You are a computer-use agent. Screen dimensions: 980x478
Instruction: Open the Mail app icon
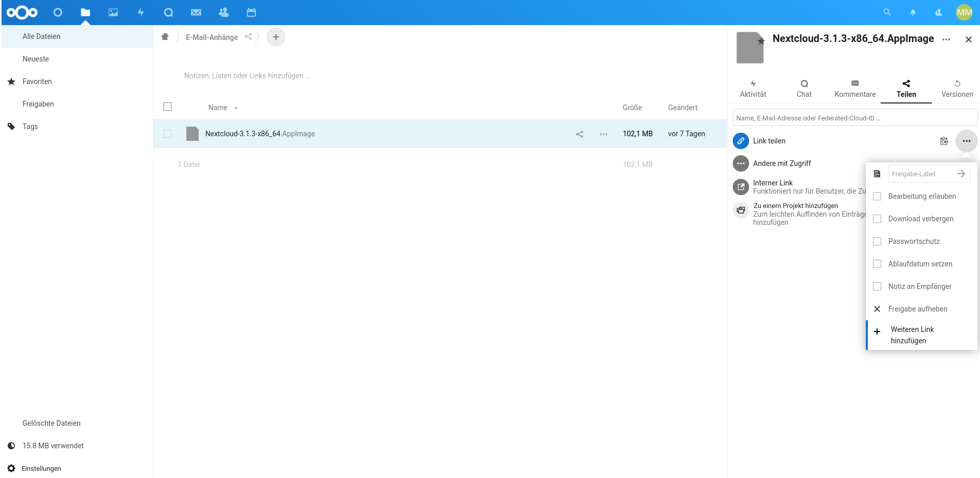tap(196, 12)
